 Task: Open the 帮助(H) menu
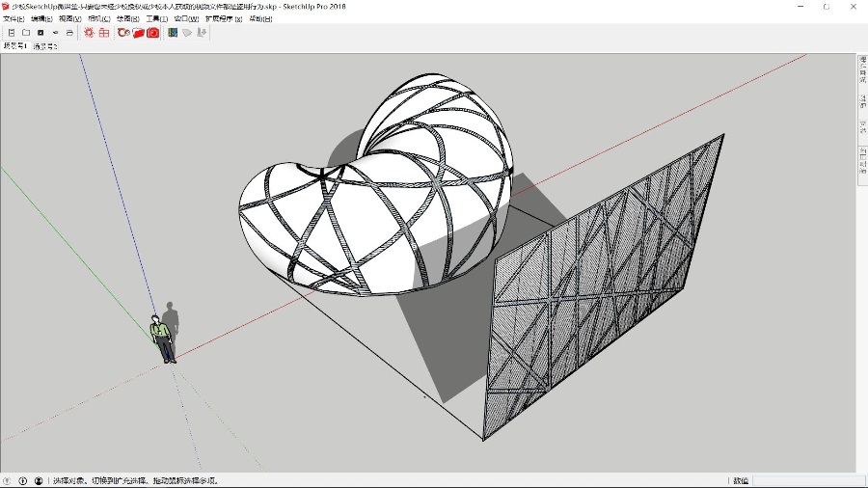click(x=260, y=19)
